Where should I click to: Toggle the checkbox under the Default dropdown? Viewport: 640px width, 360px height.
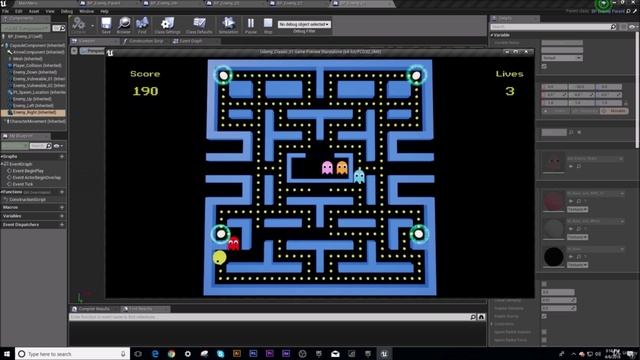pyautogui.click(x=544, y=66)
